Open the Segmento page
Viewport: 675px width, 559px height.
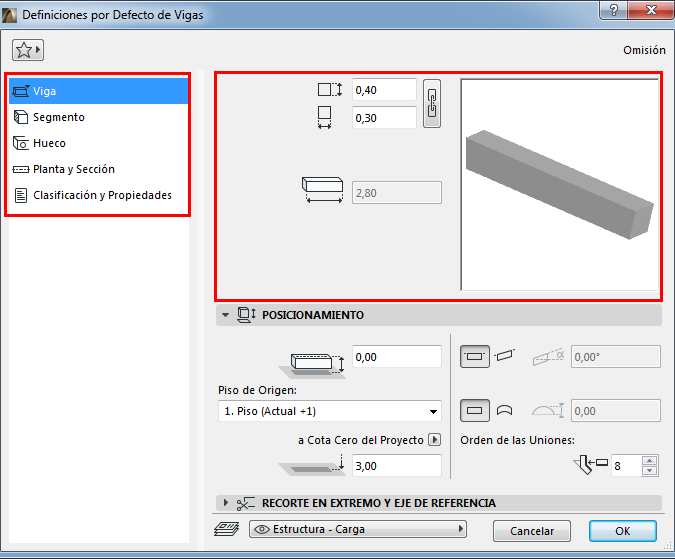coord(99,117)
